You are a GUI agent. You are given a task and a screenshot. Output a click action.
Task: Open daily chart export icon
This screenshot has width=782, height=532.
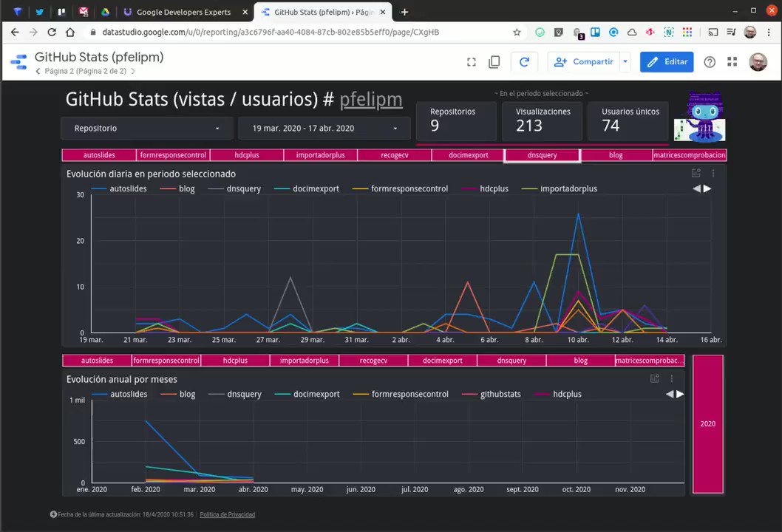696,173
